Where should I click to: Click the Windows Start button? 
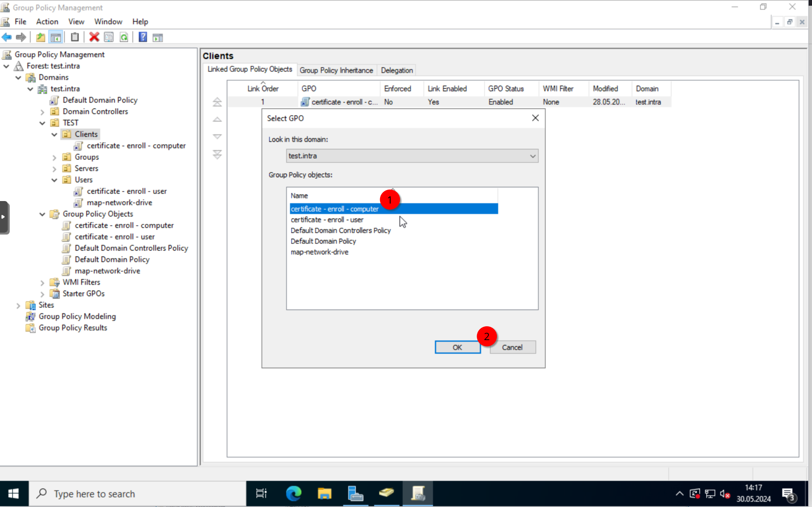(x=13, y=494)
